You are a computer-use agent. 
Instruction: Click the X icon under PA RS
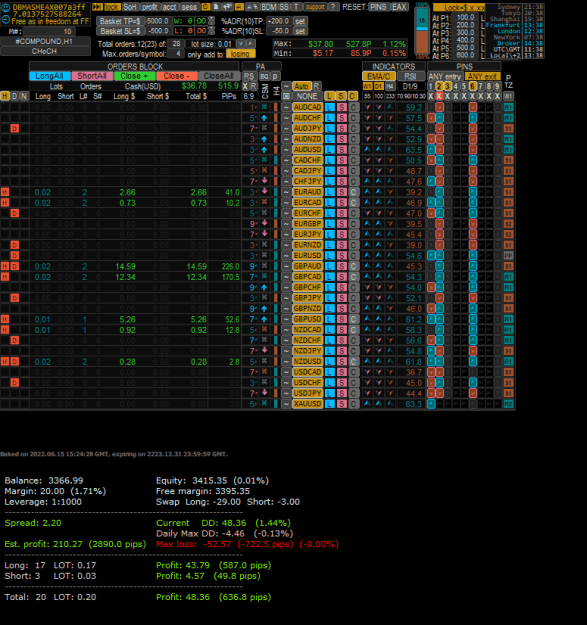(x=245, y=86)
